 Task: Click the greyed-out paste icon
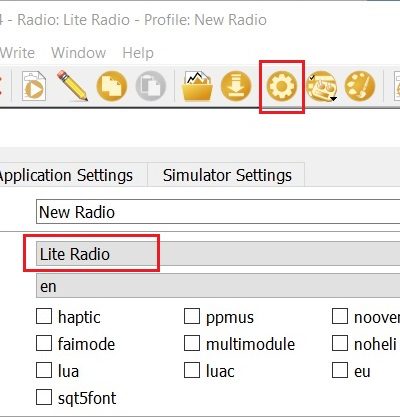(x=151, y=86)
